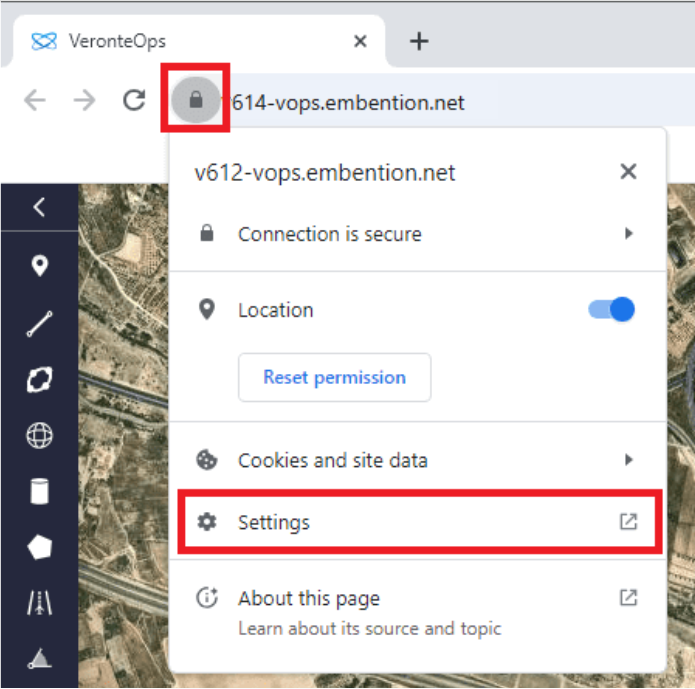Click the URL address field
This screenshot has height=689, width=695.
click(400, 102)
